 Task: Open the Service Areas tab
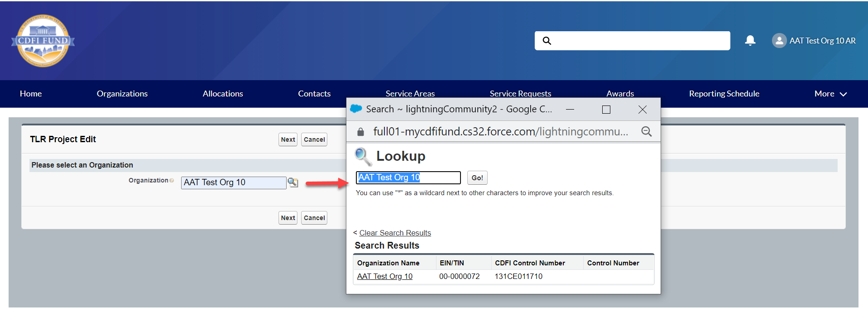[x=410, y=93]
